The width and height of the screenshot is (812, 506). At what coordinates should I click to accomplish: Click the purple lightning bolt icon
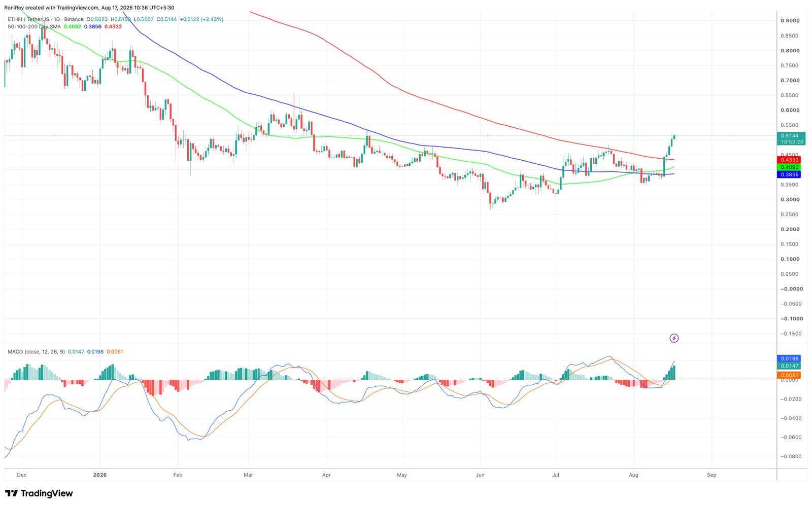pos(674,338)
